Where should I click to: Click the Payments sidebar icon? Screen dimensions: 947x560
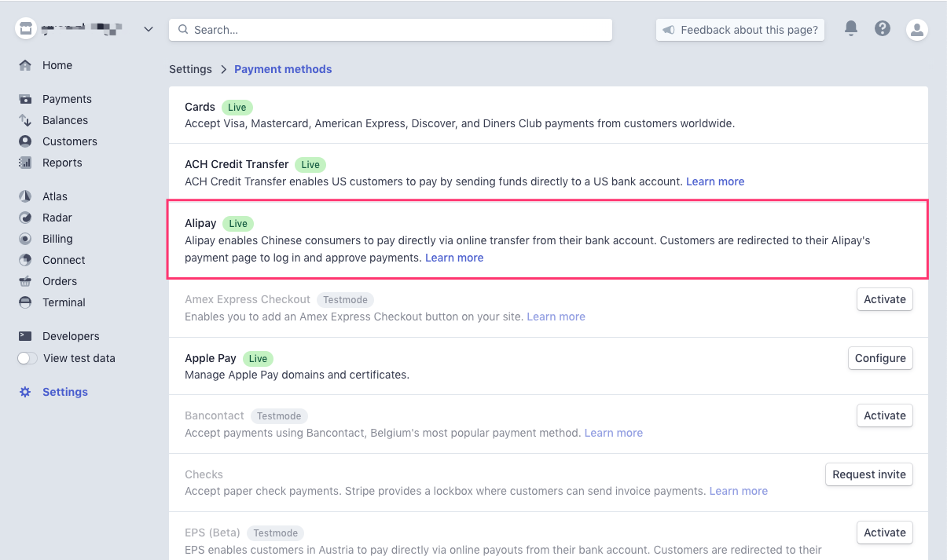click(x=26, y=99)
